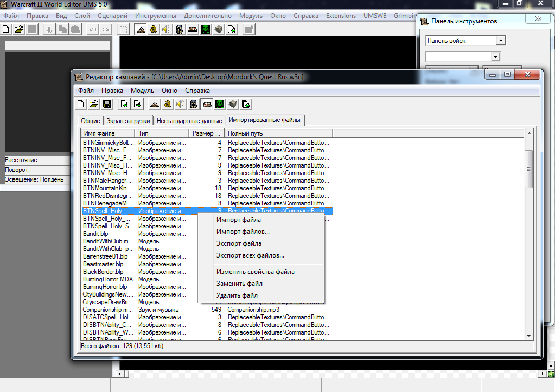
Task: Click the Cut scissors icon in World Editor toolbar
Action: click(49, 29)
